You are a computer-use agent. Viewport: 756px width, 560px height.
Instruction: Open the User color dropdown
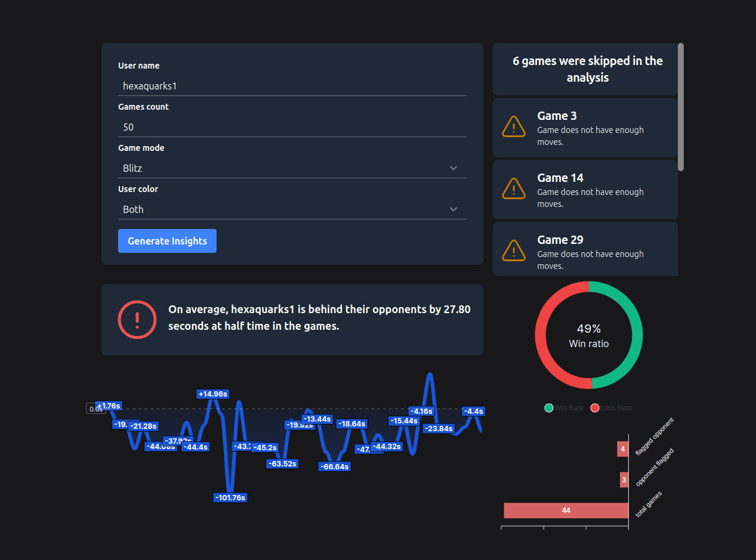291,209
